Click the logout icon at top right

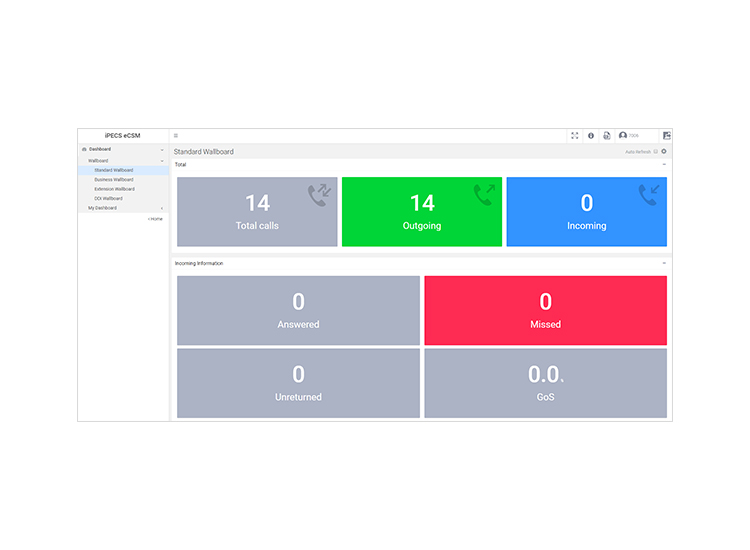pyautogui.click(x=667, y=136)
